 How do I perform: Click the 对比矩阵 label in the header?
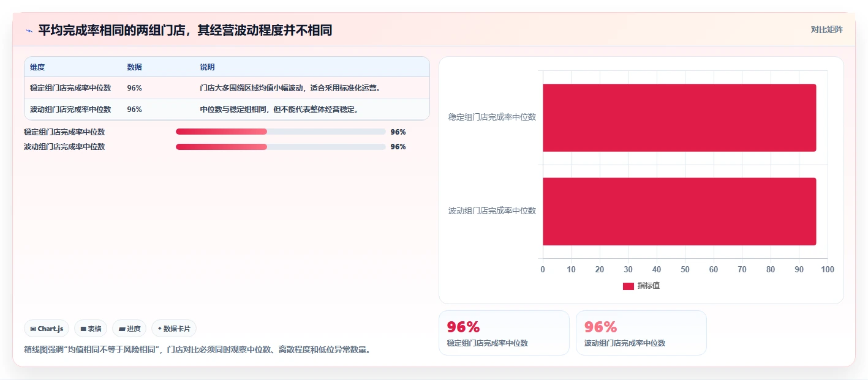826,29
